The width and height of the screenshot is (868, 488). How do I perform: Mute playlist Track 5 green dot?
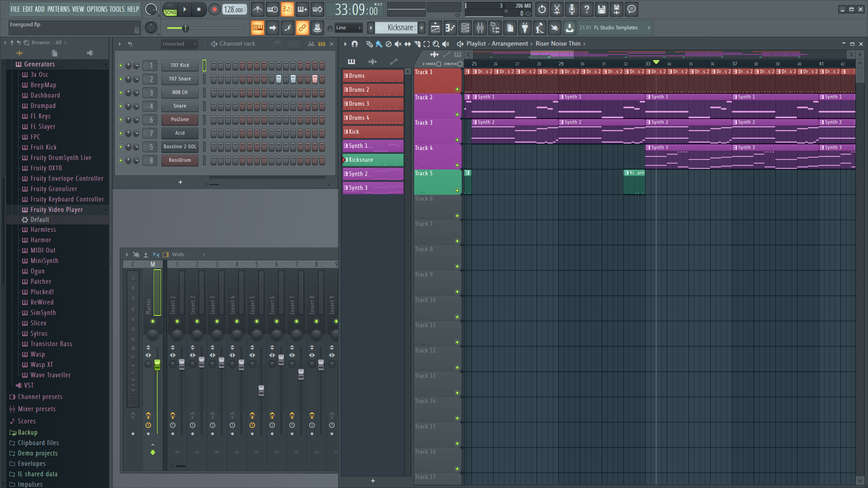[x=457, y=191]
